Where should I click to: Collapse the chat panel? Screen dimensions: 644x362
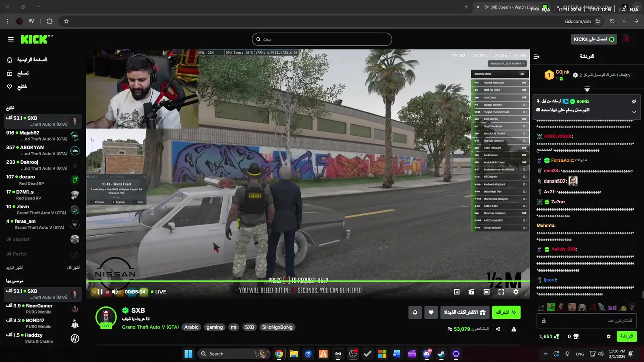536,57
